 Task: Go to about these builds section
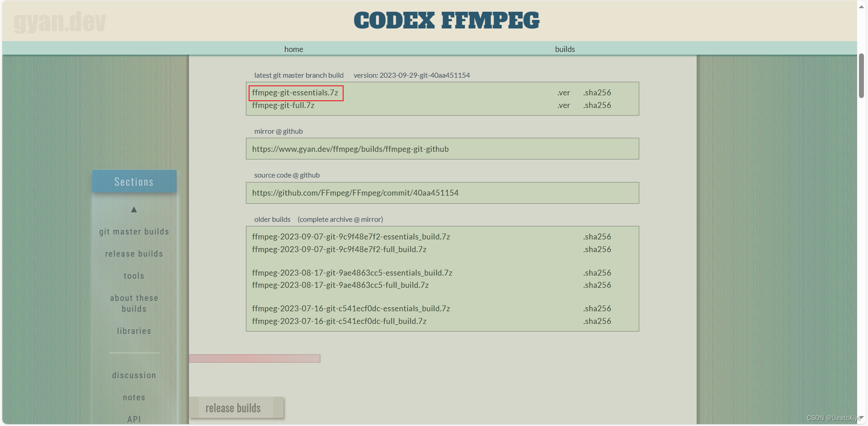tap(134, 304)
